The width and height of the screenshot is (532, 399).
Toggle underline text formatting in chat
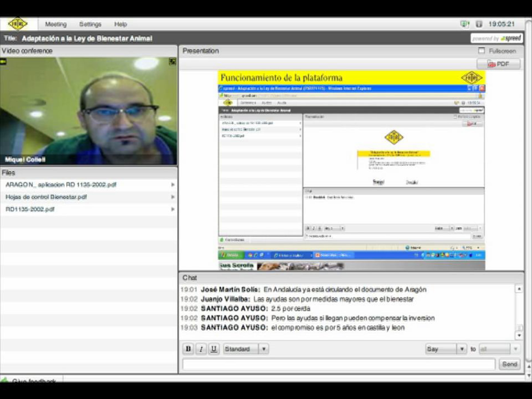tap(214, 349)
